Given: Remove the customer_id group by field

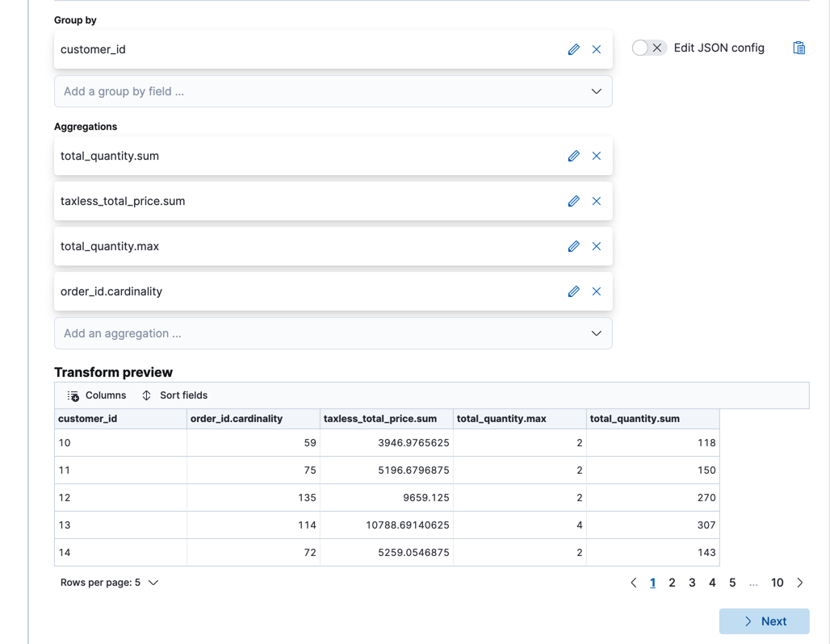Looking at the screenshot, I should pyautogui.click(x=597, y=49).
